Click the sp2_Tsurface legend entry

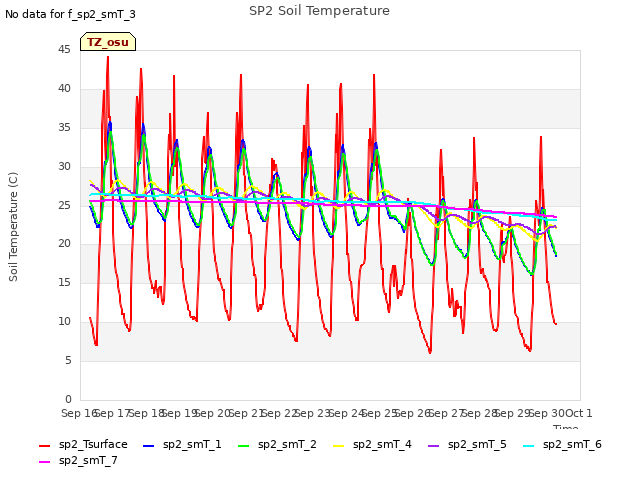83,444
